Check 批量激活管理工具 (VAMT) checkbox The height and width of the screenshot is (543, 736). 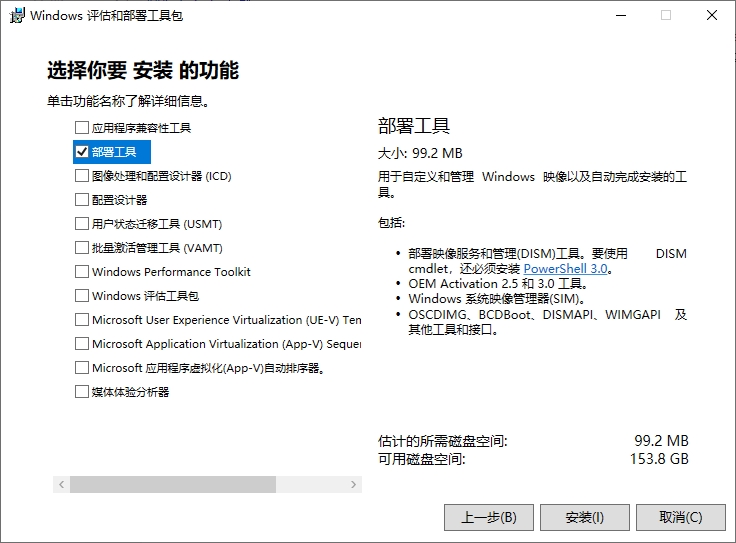(x=82, y=247)
